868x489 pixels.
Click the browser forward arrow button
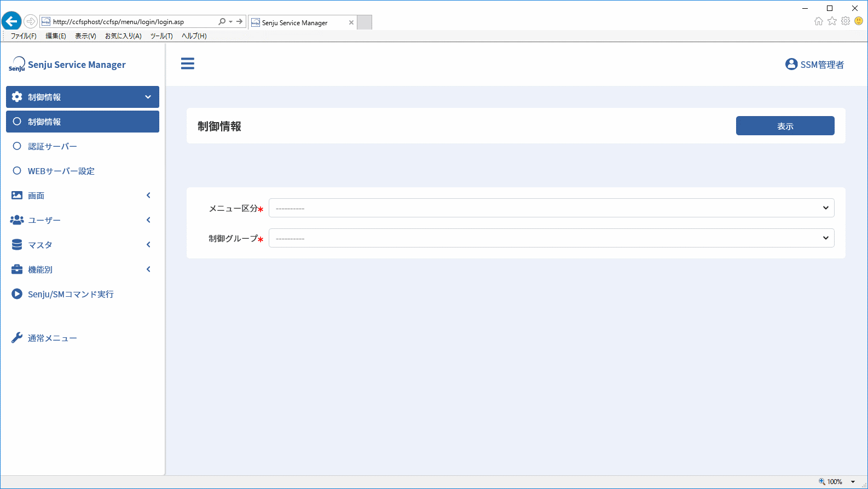[31, 21]
